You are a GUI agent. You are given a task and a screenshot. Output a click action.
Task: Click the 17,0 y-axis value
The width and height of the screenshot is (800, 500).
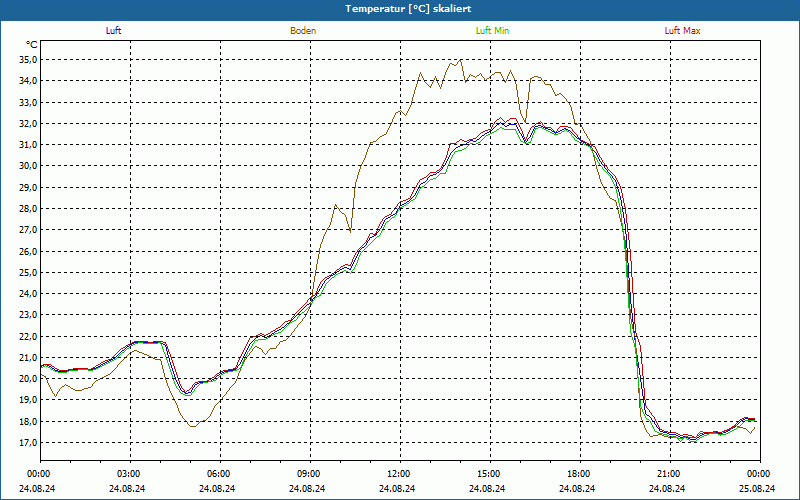click(29, 442)
